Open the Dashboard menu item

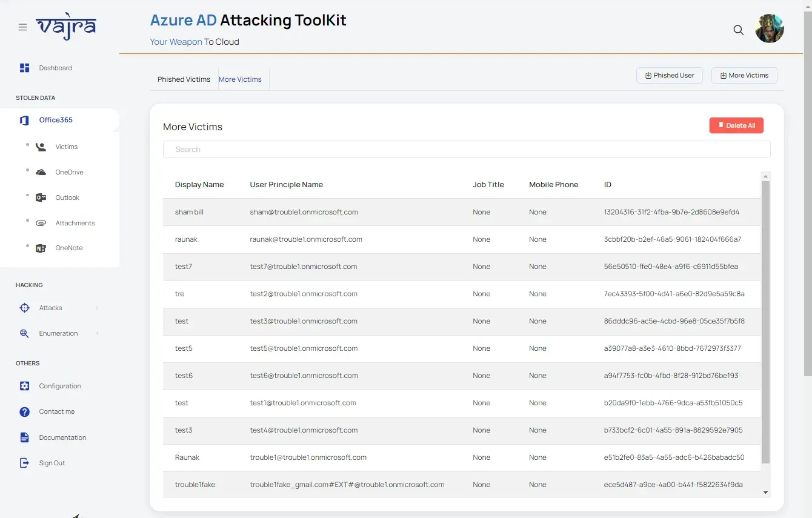pos(56,68)
